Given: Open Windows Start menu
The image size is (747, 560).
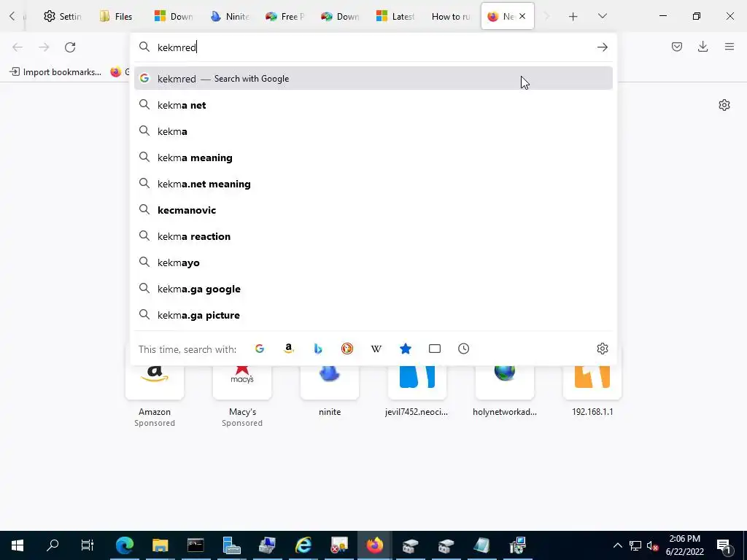Looking at the screenshot, I should [x=18, y=545].
